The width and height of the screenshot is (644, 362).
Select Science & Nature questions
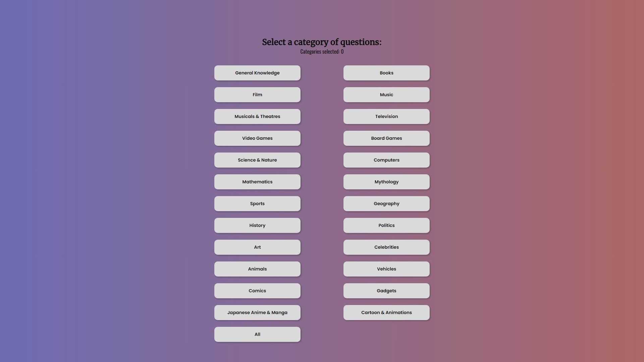click(257, 160)
